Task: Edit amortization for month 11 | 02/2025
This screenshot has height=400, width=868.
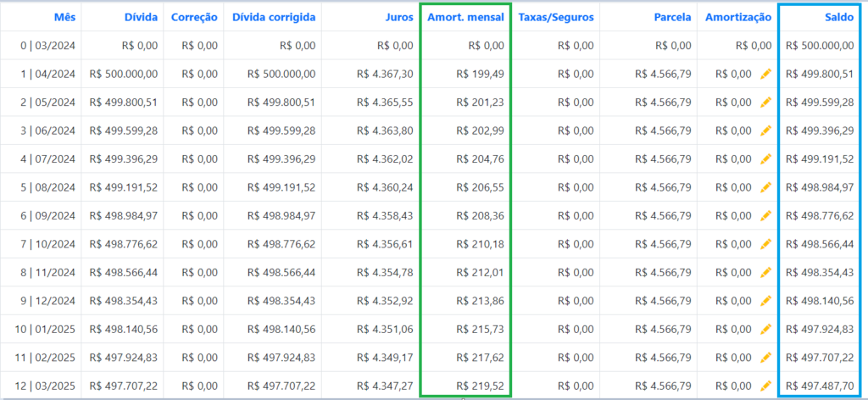Action: click(765, 358)
